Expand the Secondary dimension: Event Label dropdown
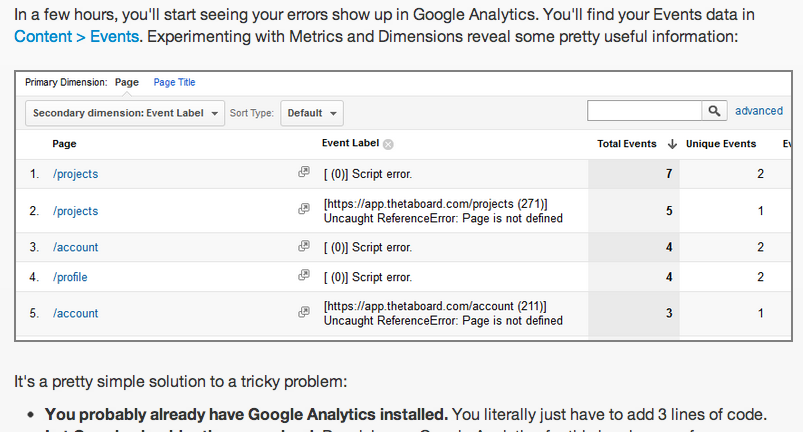803x432 pixels. pyautogui.click(x=125, y=113)
